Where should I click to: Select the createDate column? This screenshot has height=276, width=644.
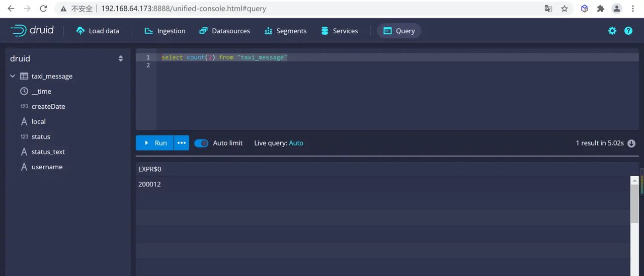(x=48, y=106)
